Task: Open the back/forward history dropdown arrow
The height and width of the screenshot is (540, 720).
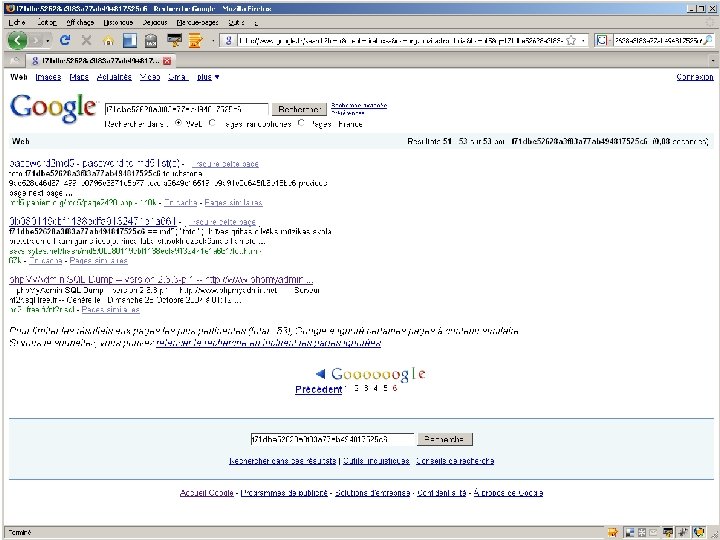Action: [x=48, y=41]
